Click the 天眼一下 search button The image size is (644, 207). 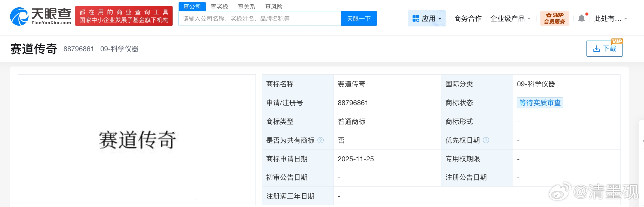pyautogui.click(x=359, y=19)
